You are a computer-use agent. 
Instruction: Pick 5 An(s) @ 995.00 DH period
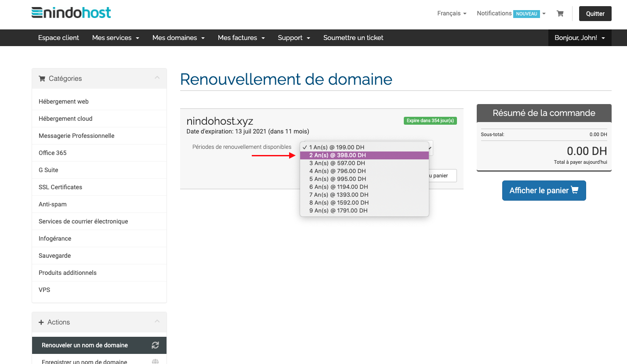pyautogui.click(x=364, y=179)
